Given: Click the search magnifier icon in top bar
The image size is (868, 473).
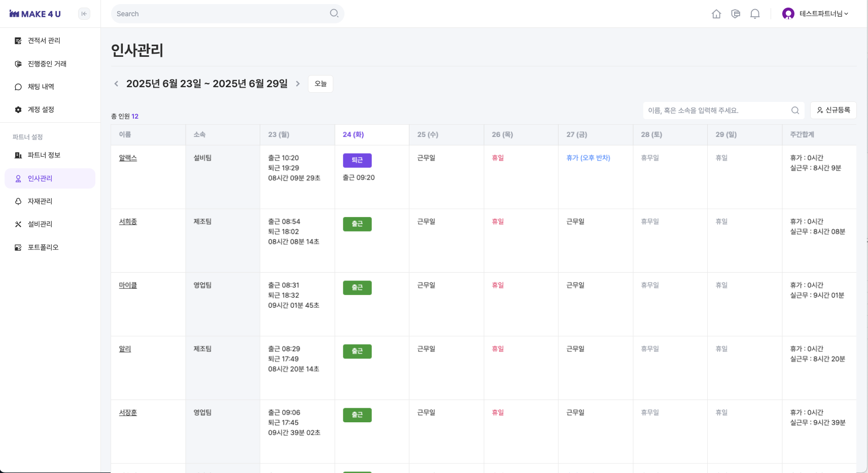Looking at the screenshot, I should click(334, 13).
